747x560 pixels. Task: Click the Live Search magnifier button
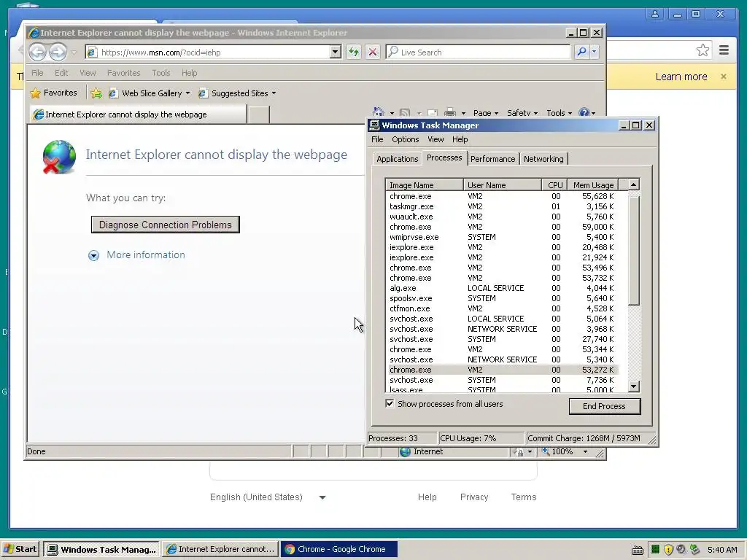point(581,52)
